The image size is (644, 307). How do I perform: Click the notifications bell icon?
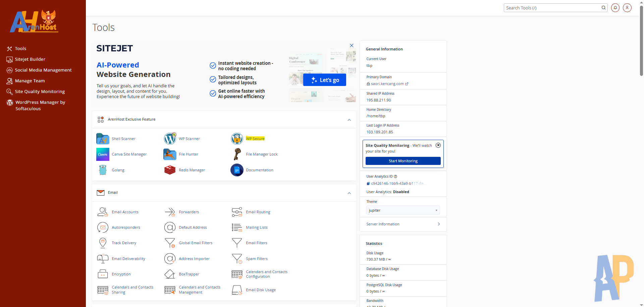click(x=615, y=8)
